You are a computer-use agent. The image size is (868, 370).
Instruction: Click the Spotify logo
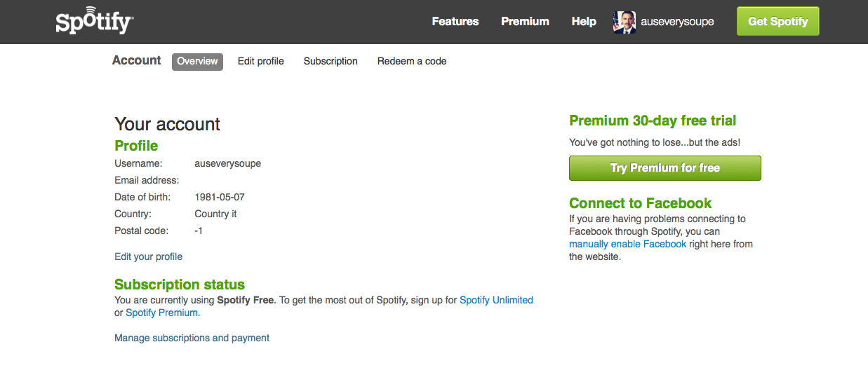coord(95,22)
